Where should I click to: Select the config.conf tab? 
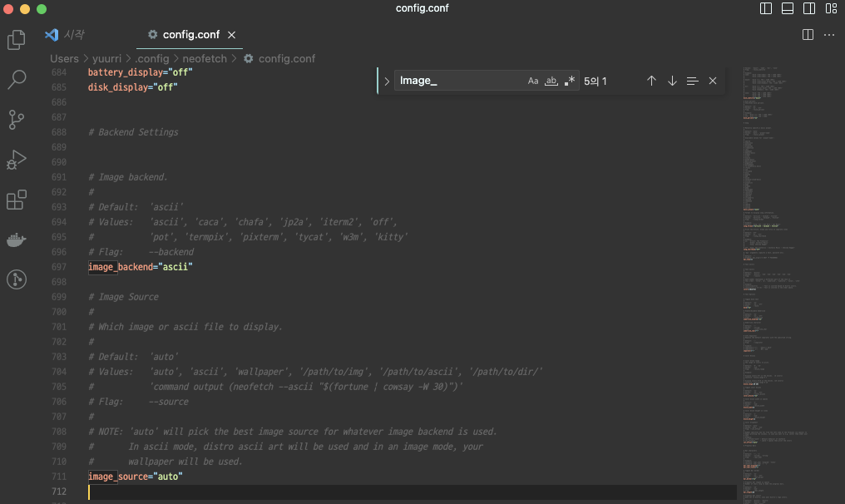click(x=190, y=34)
